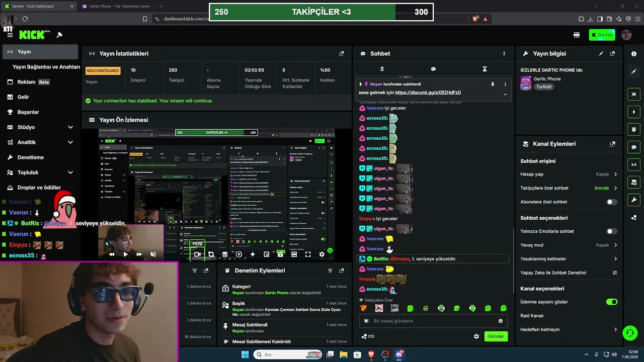Filter the Denetim Eylemleri list

(x=330, y=270)
